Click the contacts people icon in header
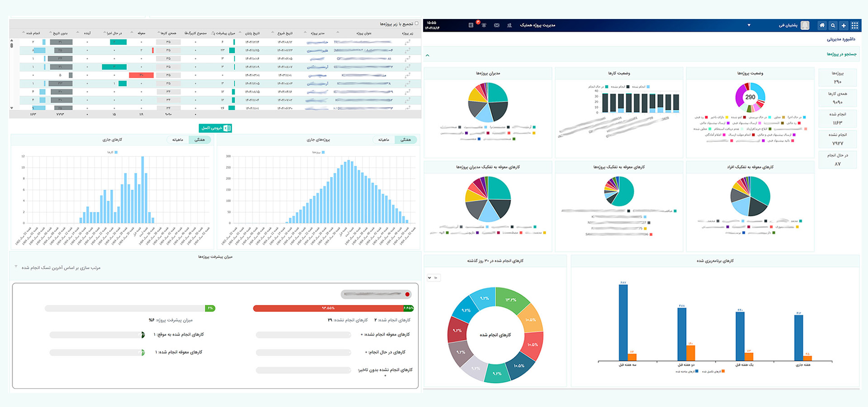The width and height of the screenshot is (868, 407). 509,25
